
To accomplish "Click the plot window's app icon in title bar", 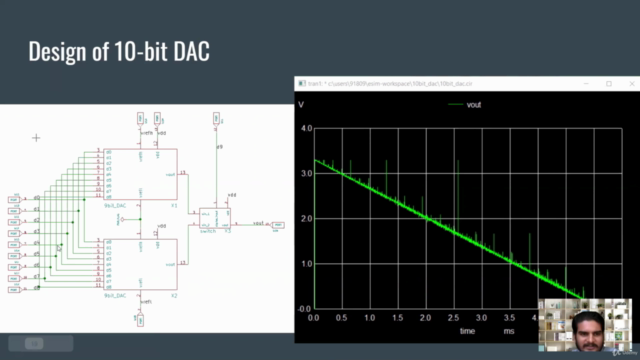I will 302,83.
